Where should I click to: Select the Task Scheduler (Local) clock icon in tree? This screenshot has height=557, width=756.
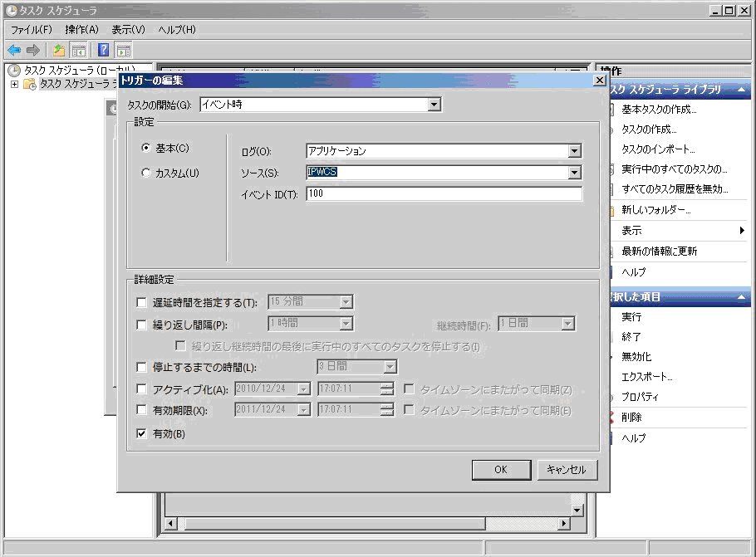pos(14,71)
